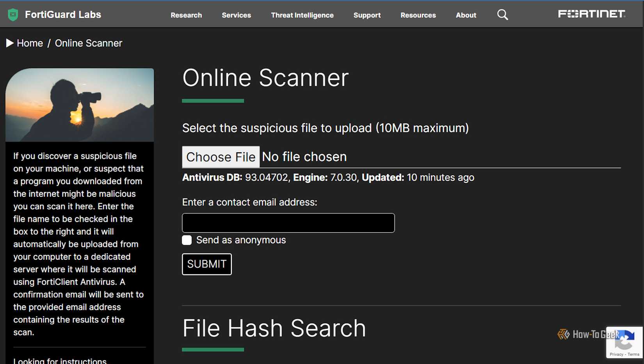Screen dimensions: 644x364
Task: Enable the Send as anonymous checkbox
Action: [187, 240]
